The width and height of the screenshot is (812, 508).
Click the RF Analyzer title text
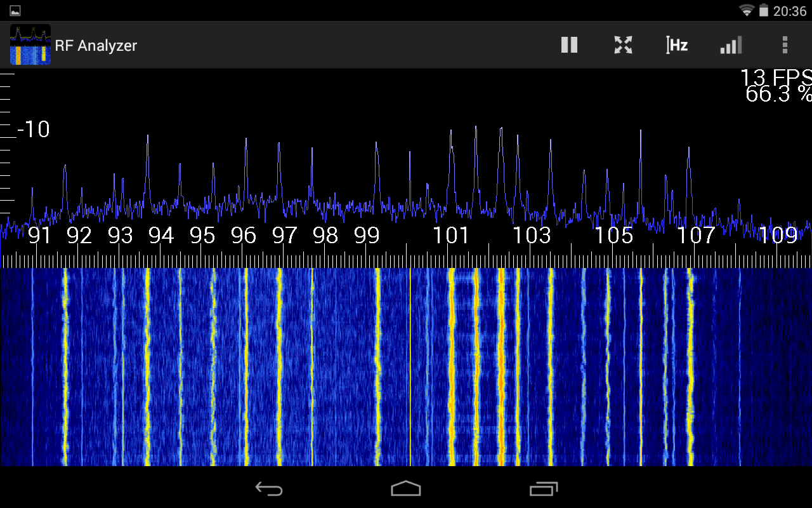pyautogui.click(x=96, y=46)
